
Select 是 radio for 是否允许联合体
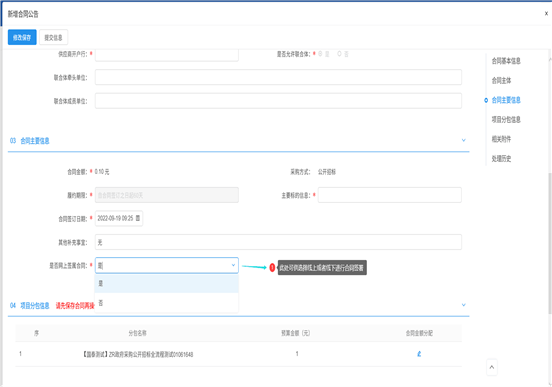coord(320,54)
